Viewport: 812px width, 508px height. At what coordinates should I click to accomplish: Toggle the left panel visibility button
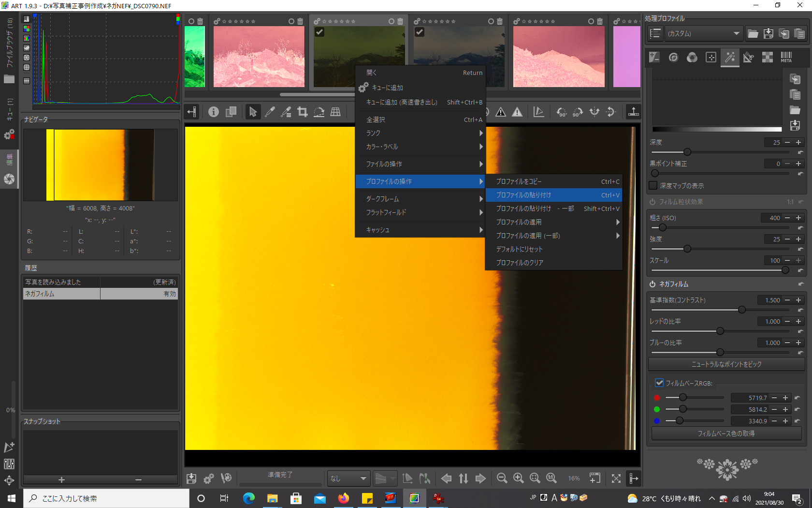pyautogui.click(x=192, y=112)
